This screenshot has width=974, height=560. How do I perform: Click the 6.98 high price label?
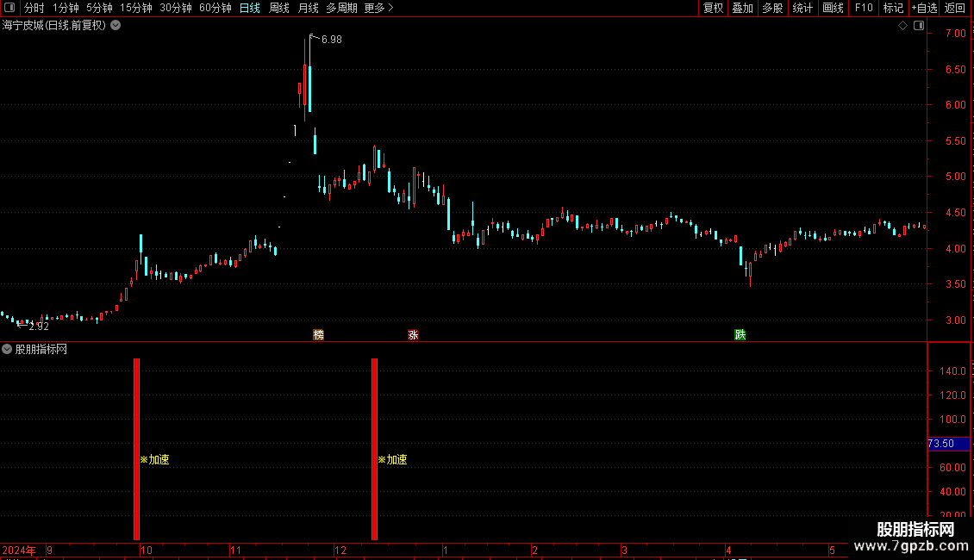tap(332, 39)
